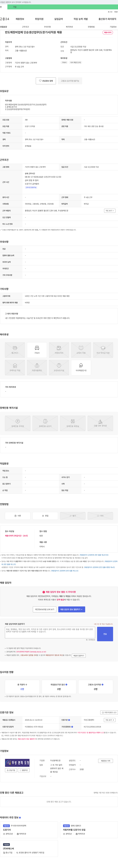This screenshot has width=118, height=868.
Task: Open 지도 보기 for 아산고용센터
Action: pyautogui.click(x=110, y=720)
